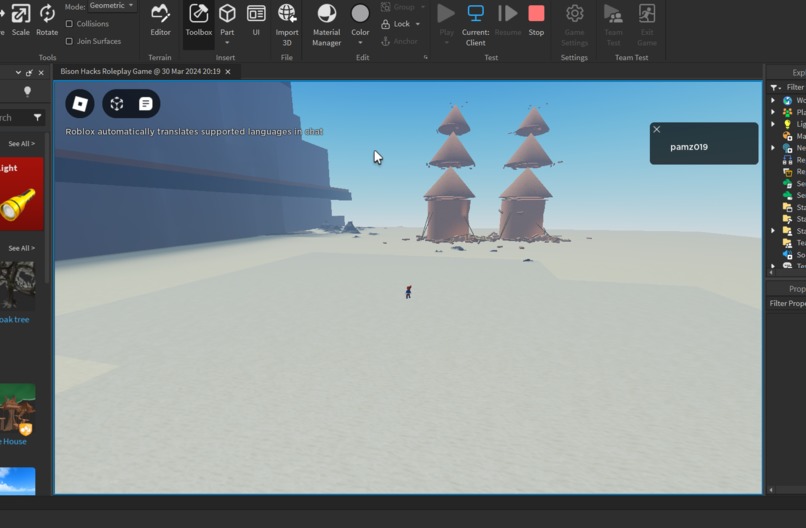Expand the Lighting bulb node in Explorer
Screen dimensions: 806x528
[773, 124]
